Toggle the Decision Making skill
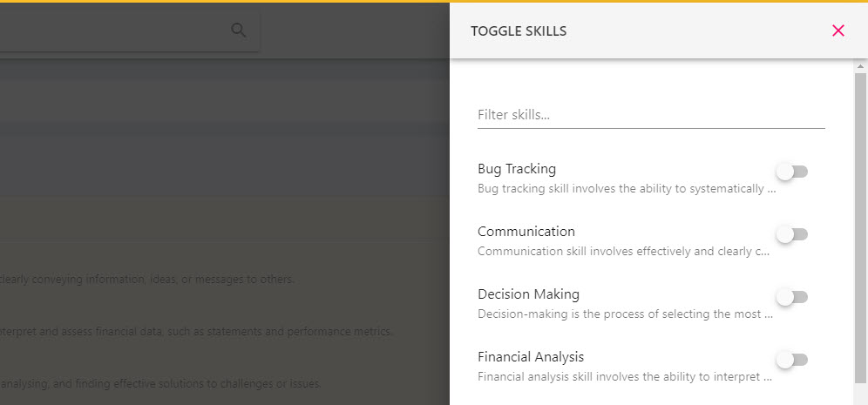The height and width of the screenshot is (405, 868). 792,297
